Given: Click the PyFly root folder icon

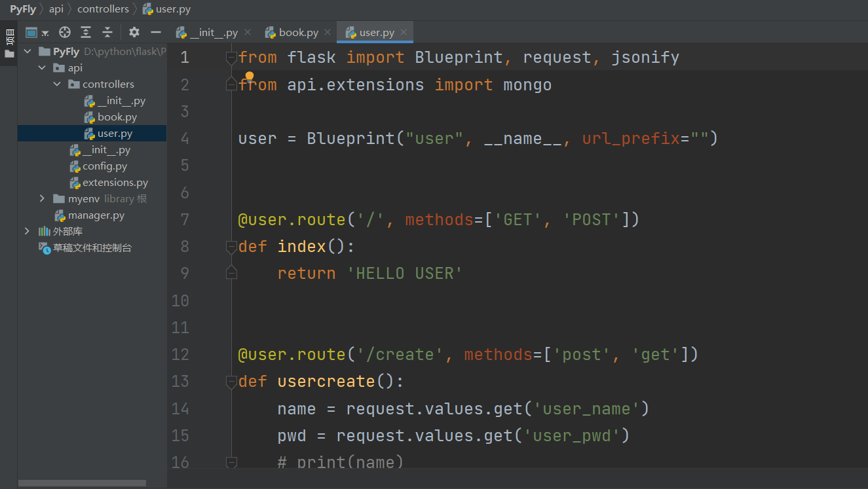Looking at the screenshot, I should pyautogui.click(x=44, y=51).
